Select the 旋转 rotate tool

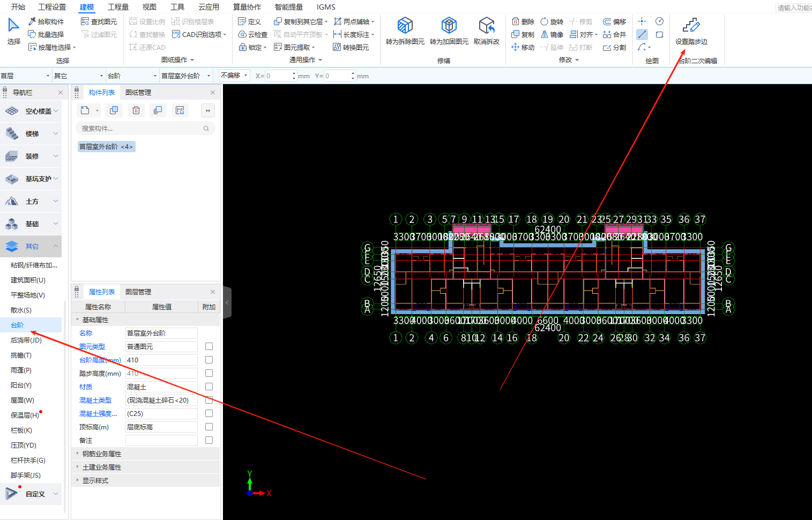tap(552, 21)
